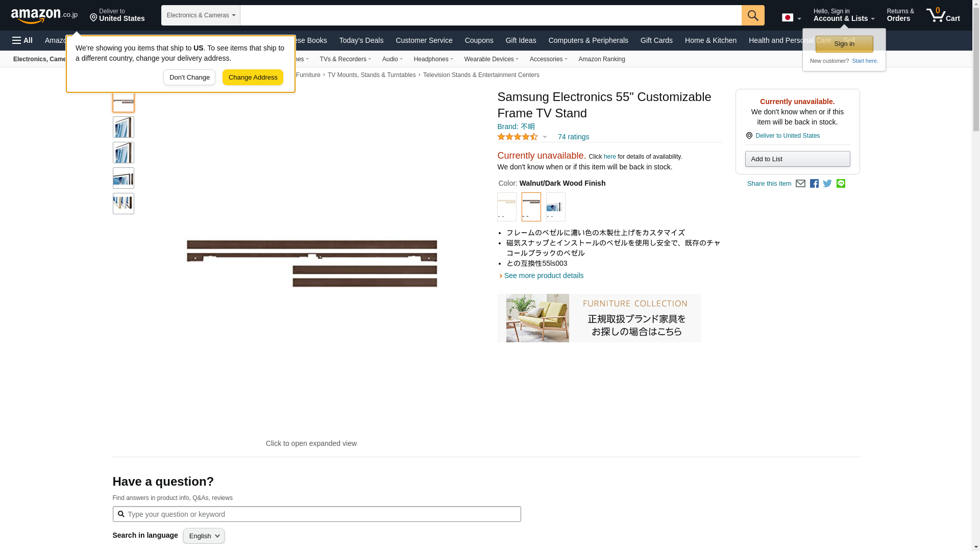Share this item on LINE
This screenshot has height=551, width=980.
point(841,184)
